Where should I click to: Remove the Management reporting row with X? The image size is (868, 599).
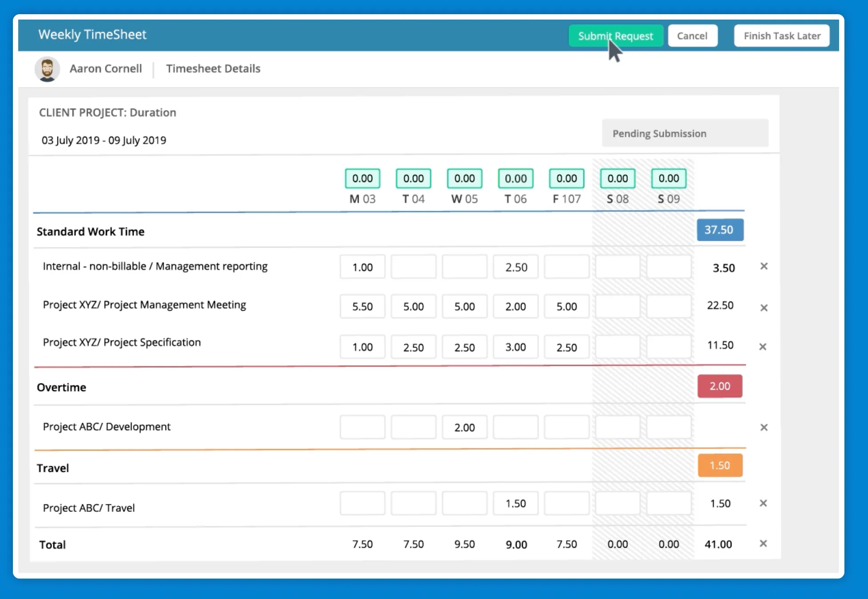pos(764,266)
